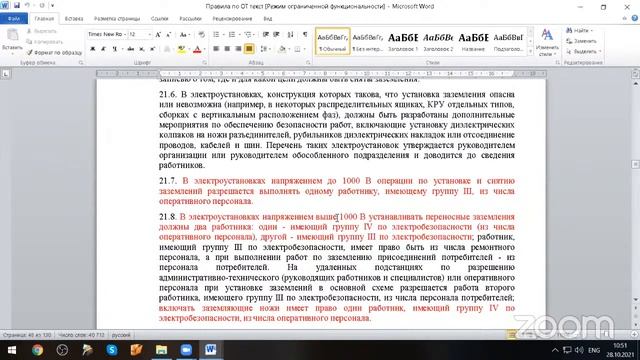Open Times New Roman font name dropdown
This screenshot has height=360, width=640.
124,35
